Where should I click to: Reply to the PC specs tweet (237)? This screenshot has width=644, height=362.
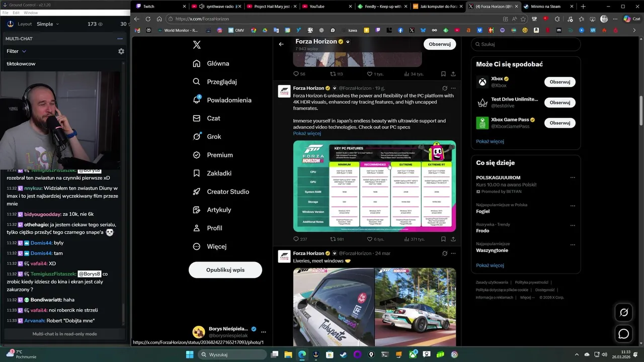(300, 239)
